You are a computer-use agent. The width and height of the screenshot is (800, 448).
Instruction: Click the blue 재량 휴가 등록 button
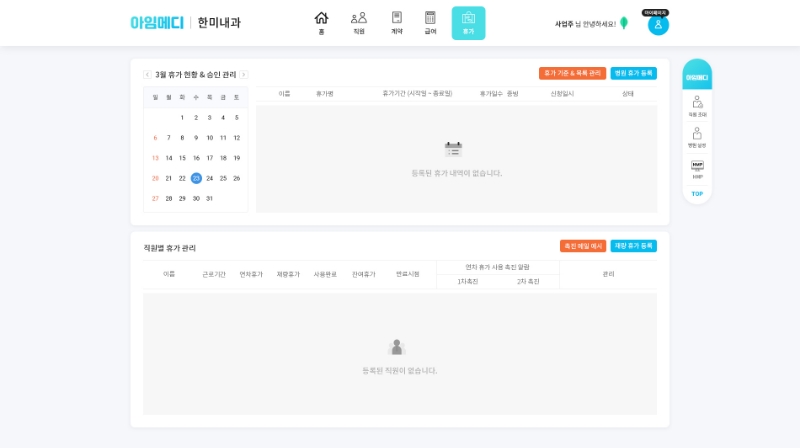634,246
